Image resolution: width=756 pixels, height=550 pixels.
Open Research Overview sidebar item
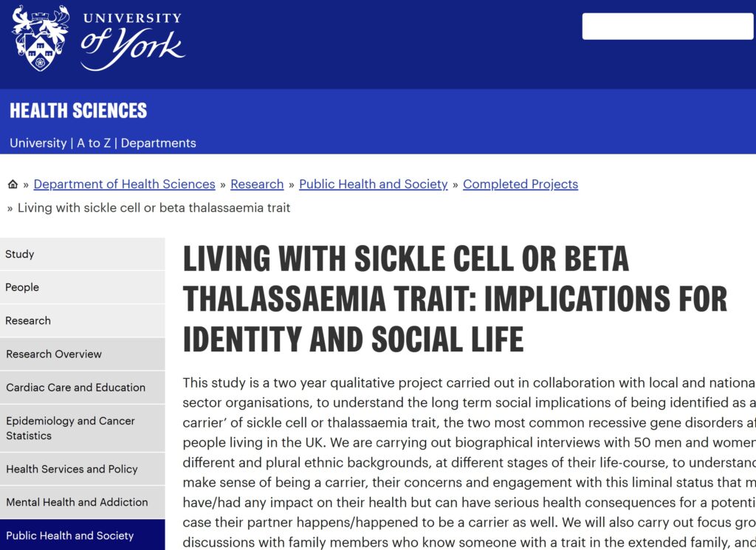(x=83, y=354)
